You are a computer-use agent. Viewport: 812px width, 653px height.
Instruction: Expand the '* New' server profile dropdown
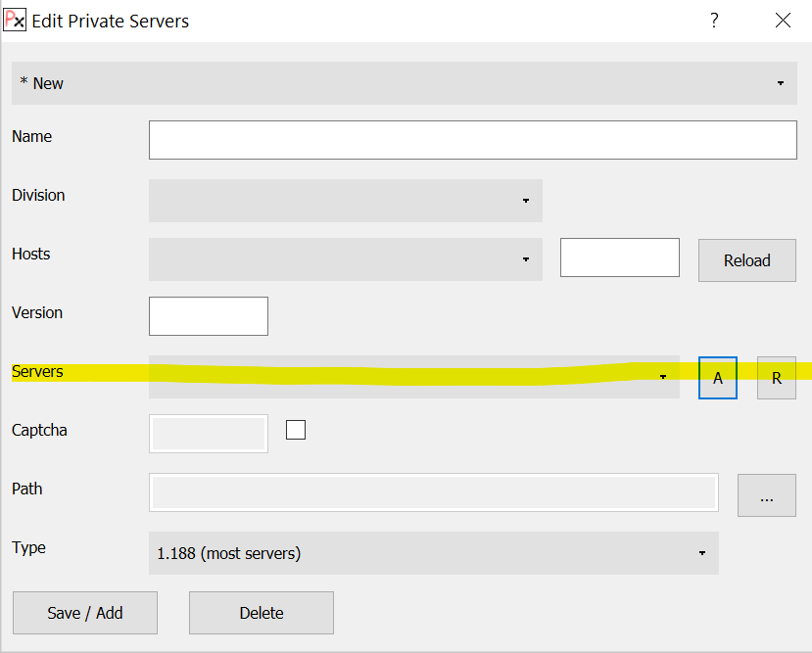click(405, 83)
